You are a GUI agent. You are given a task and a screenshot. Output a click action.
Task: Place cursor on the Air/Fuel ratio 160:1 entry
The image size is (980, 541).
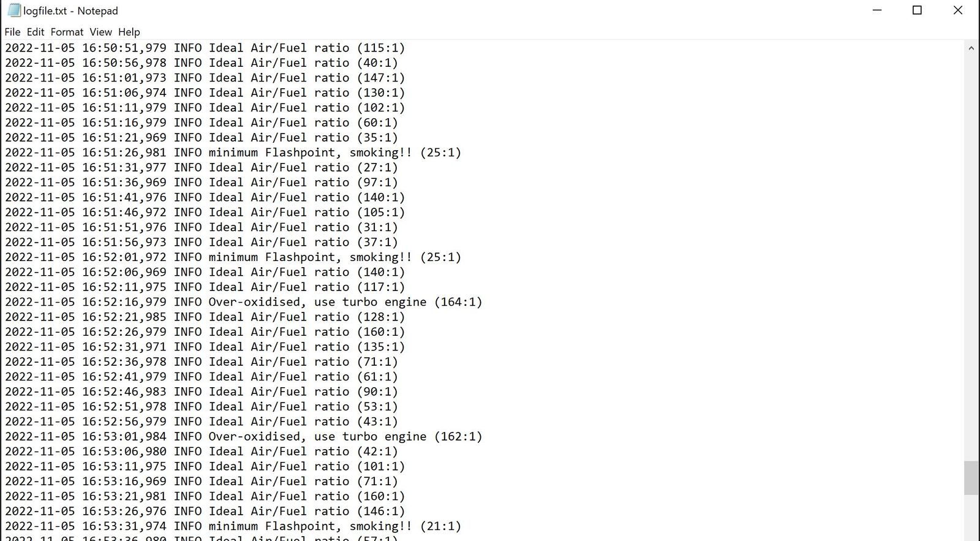point(202,331)
